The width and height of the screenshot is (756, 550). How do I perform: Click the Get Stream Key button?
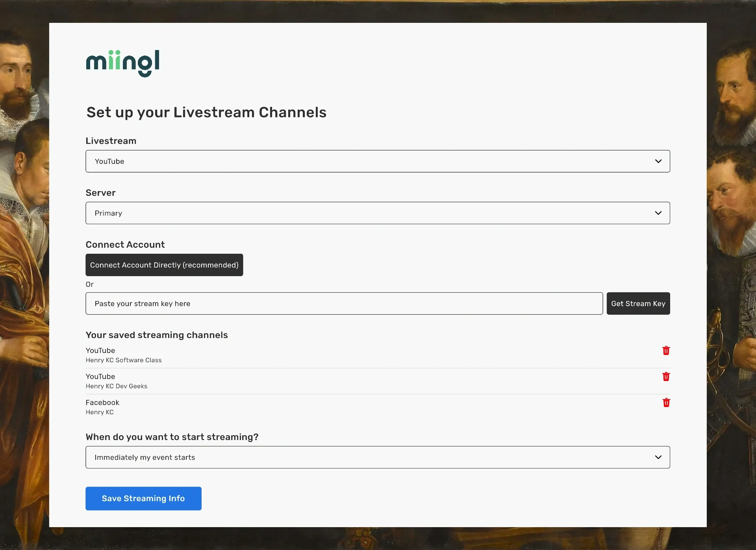(638, 303)
